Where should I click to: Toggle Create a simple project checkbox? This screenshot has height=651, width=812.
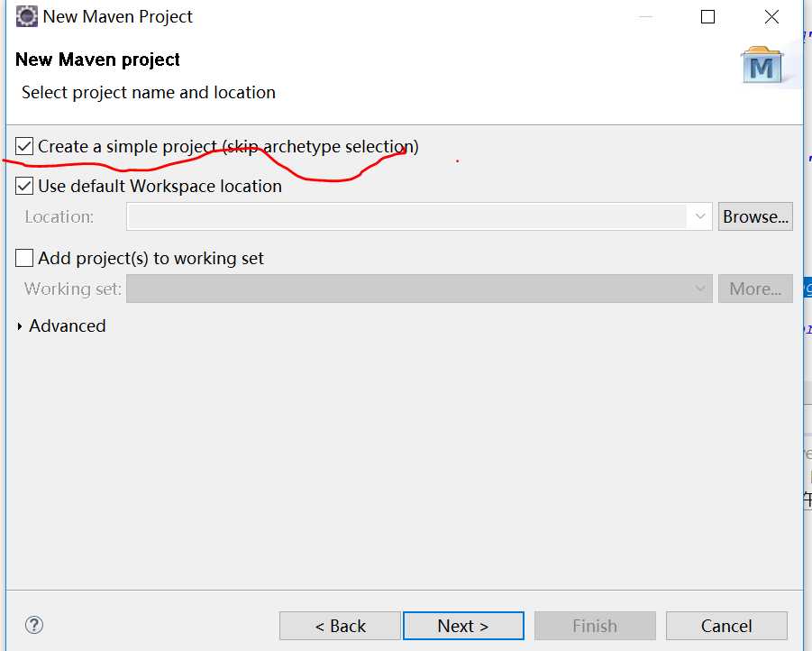point(24,146)
